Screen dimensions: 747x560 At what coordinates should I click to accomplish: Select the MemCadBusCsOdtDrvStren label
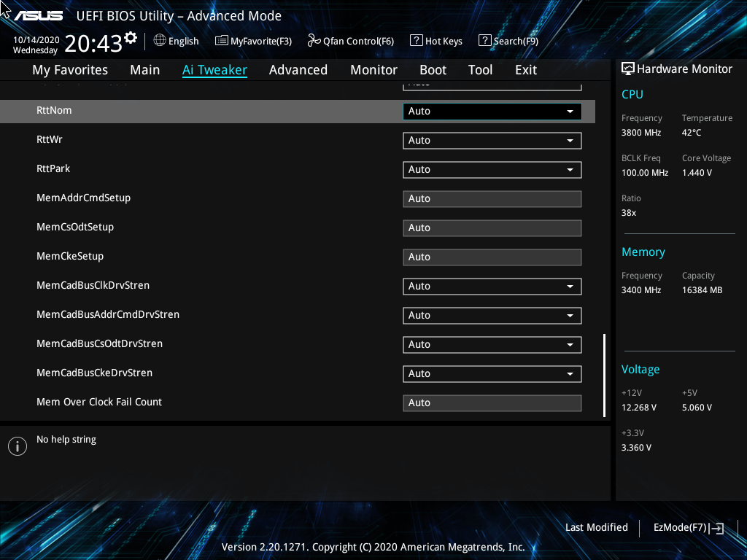99,343
